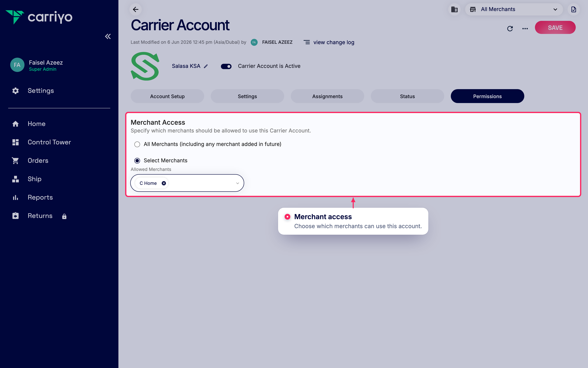Click Last Modified timestamp text
Image resolution: width=588 pixels, height=368 pixels.
pyautogui.click(x=189, y=42)
